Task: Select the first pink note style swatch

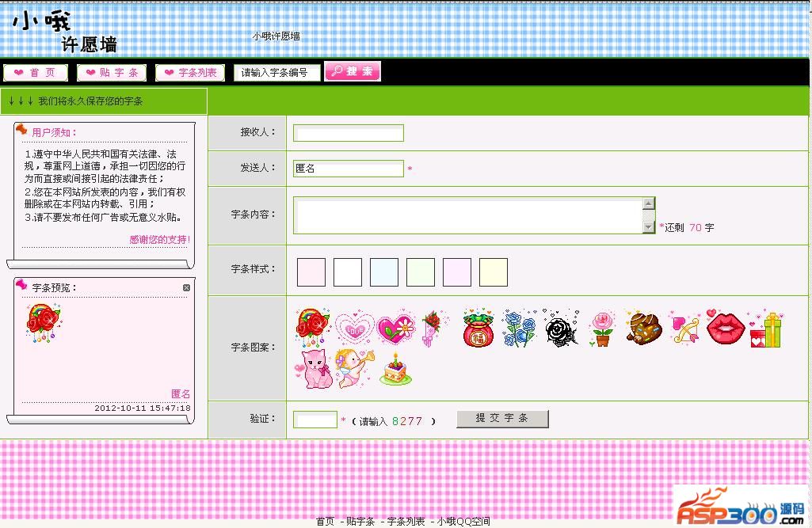Action: (311, 272)
